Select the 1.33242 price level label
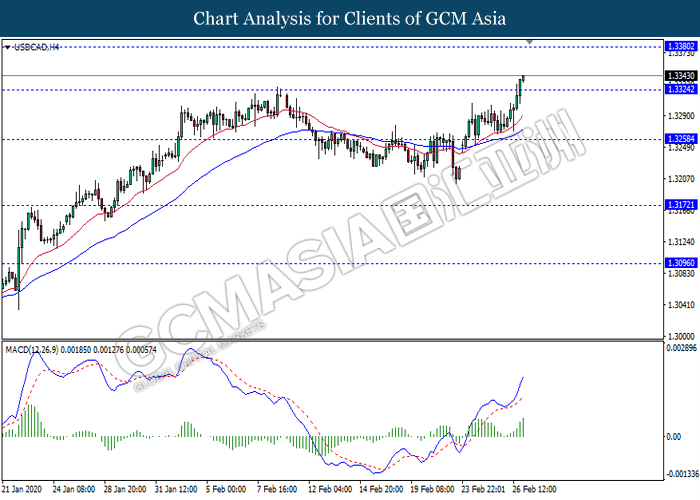Image resolution: width=700 pixels, height=500 pixels. pos(680,89)
